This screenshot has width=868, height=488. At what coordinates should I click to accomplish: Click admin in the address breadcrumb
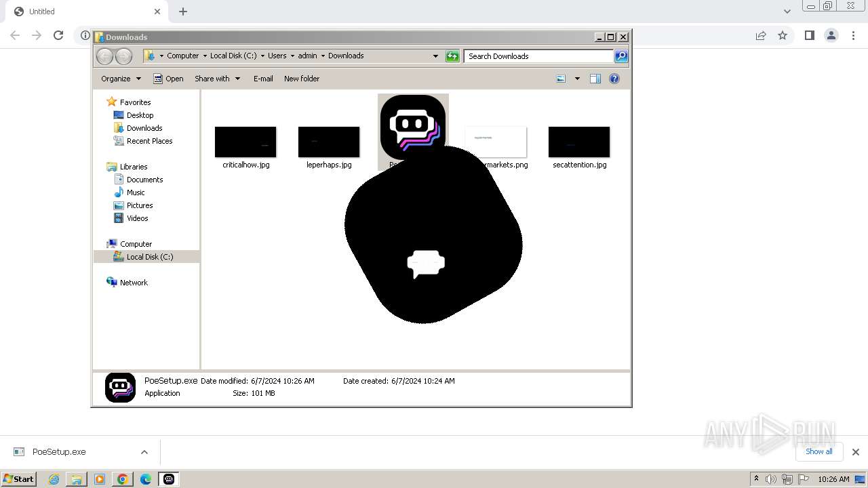[x=307, y=56]
